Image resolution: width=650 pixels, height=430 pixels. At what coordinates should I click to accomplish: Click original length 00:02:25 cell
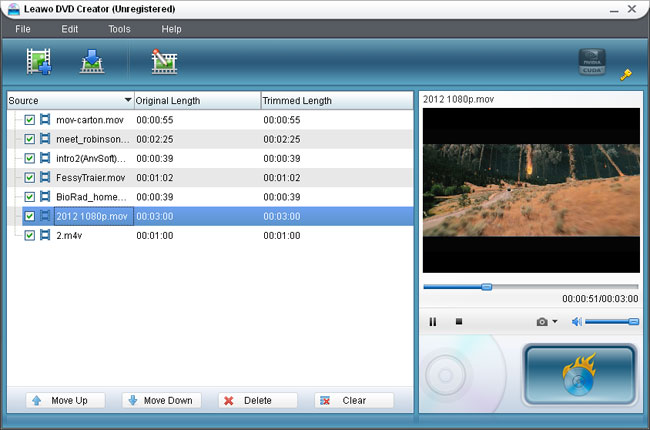pos(155,139)
